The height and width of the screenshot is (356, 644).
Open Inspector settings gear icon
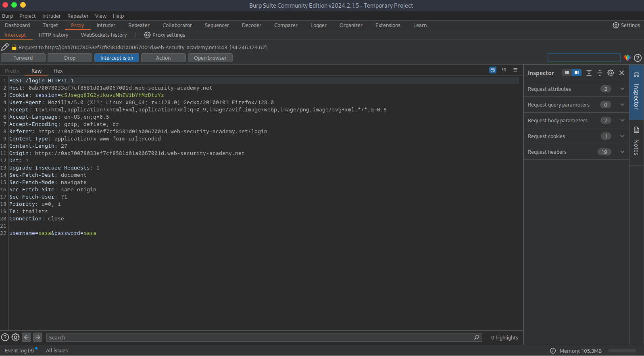click(611, 73)
